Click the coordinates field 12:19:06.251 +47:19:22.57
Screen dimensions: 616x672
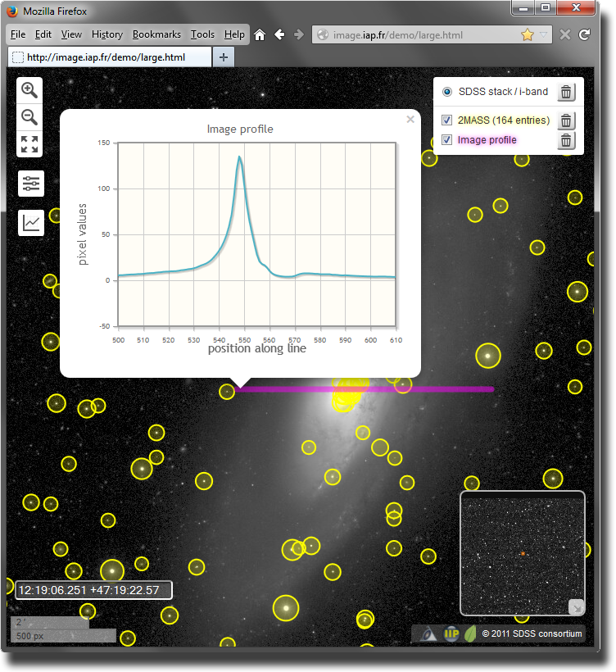[94, 590]
